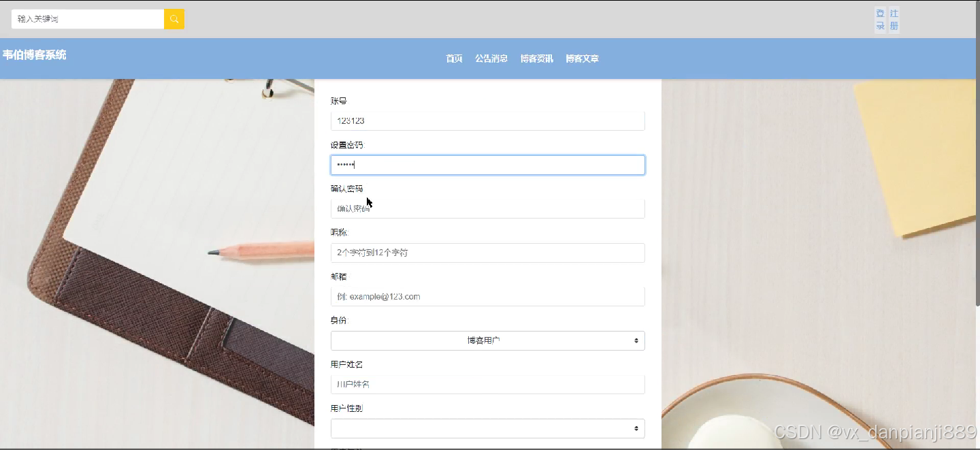Open the empty 用户性别 dropdown
The height and width of the screenshot is (450, 980).
pos(488,428)
